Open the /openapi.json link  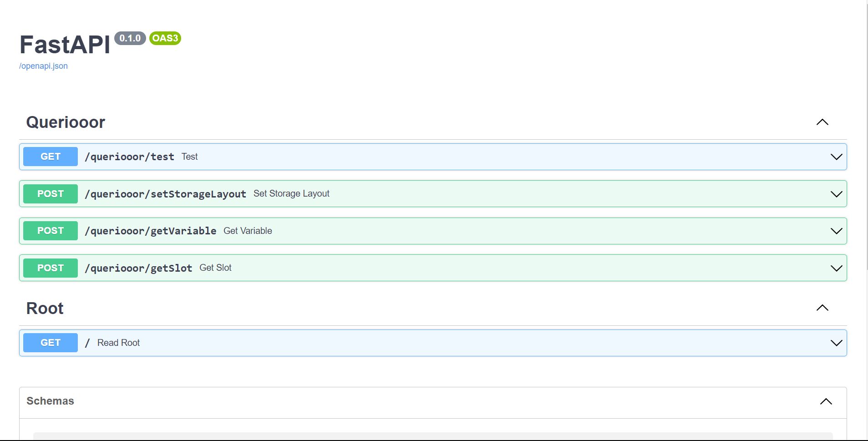point(43,66)
